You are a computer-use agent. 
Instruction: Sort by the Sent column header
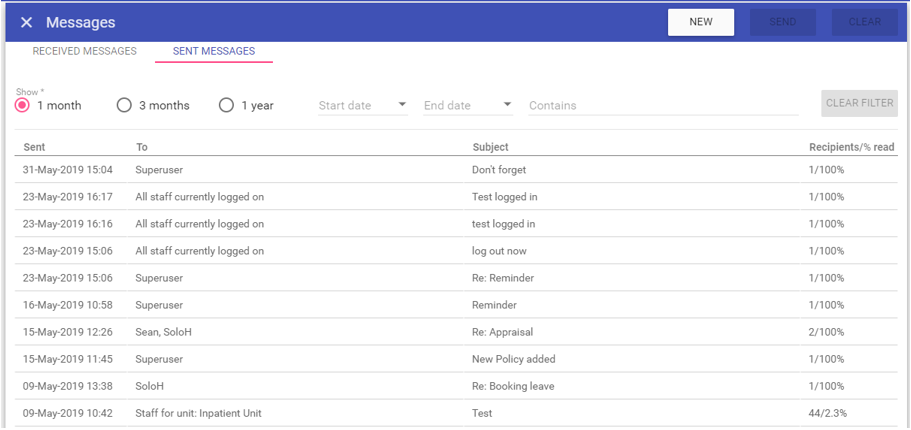coord(34,147)
